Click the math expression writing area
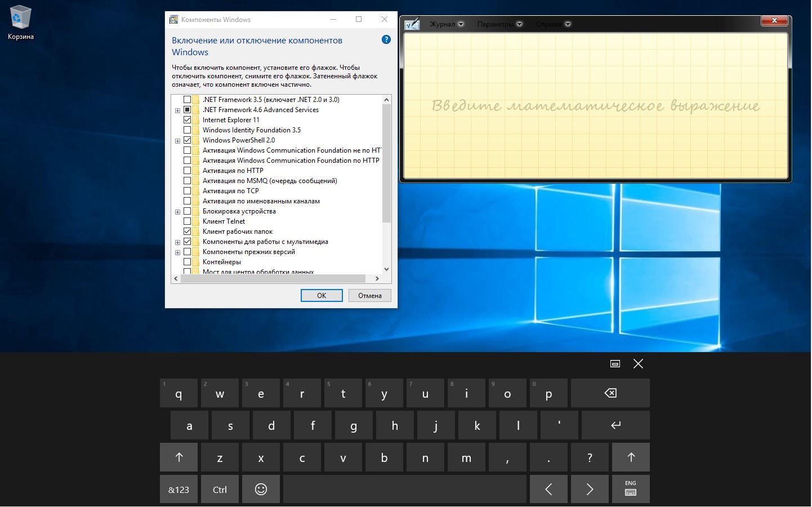 (x=595, y=106)
